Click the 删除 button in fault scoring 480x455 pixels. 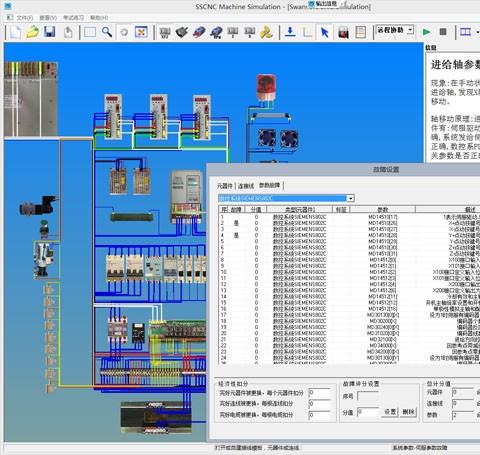pos(408,412)
